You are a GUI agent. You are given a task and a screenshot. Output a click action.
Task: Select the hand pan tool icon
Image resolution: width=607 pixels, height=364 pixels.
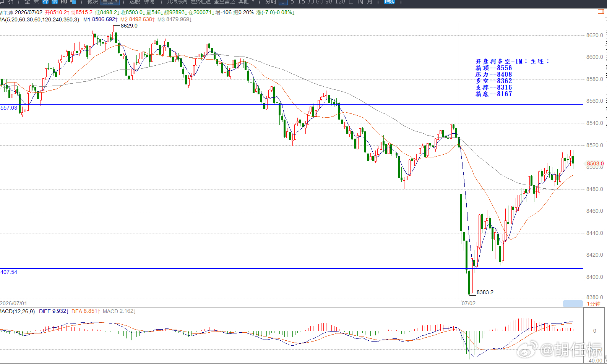10,2
